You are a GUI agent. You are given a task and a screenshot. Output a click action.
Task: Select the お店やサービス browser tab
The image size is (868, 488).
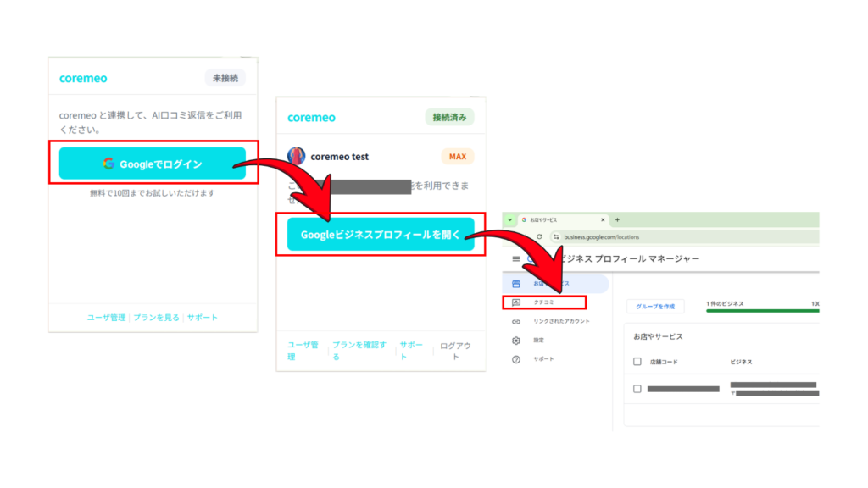563,219
